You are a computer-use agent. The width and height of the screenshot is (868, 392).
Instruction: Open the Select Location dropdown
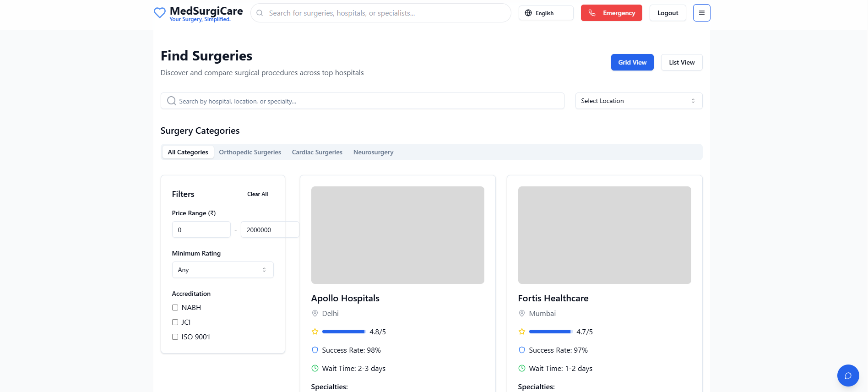point(639,101)
